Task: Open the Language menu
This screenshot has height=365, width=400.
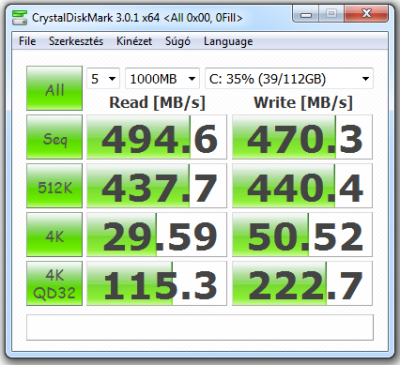Action: pyautogui.click(x=228, y=41)
